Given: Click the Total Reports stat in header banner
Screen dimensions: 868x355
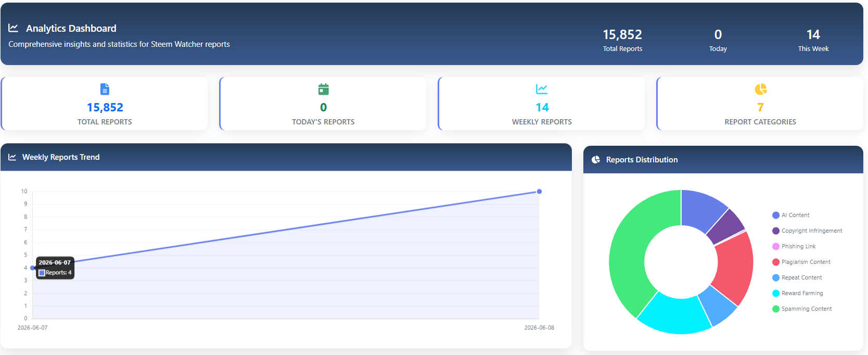Looking at the screenshot, I should [x=622, y=40].
